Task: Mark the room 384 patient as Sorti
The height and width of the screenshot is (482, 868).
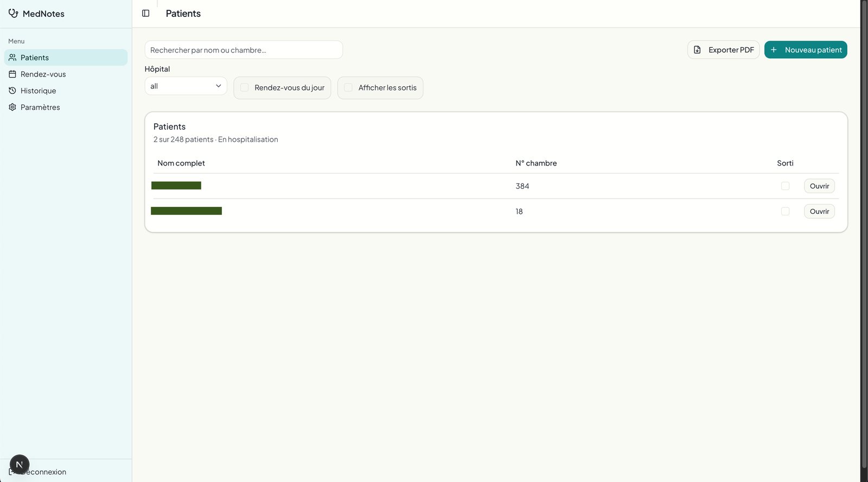Action: point(785,186)
